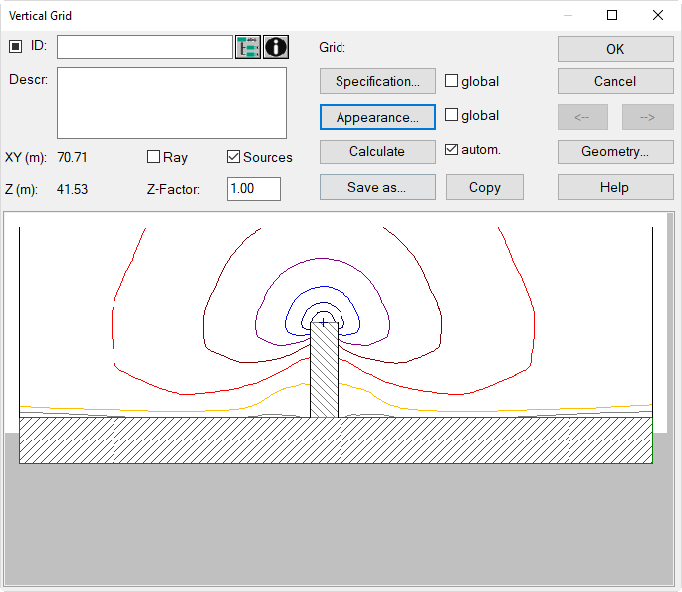Go to next object with --> button
The image size is (682, 592).
click(648, 117)
